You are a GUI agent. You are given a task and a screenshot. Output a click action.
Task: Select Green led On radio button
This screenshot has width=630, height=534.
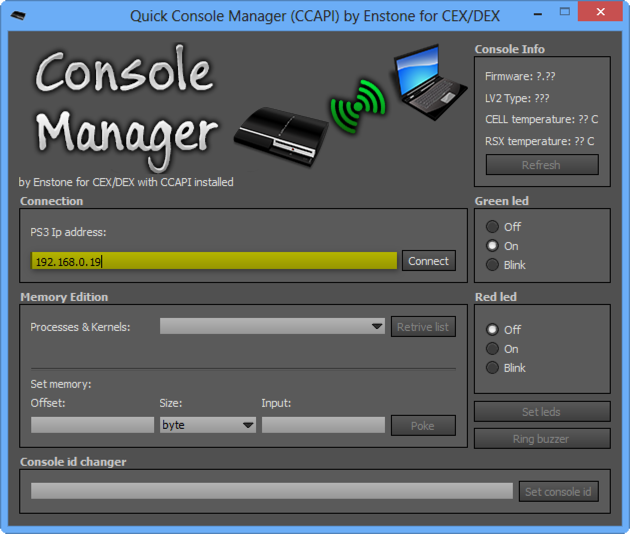(x=492, y=246)
